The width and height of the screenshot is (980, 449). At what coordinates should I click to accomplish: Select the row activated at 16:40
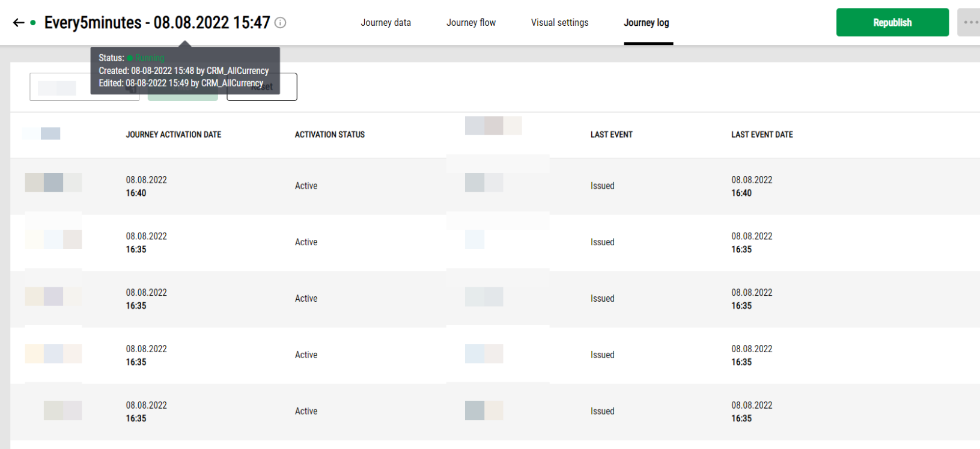click(x=495, y=186)
